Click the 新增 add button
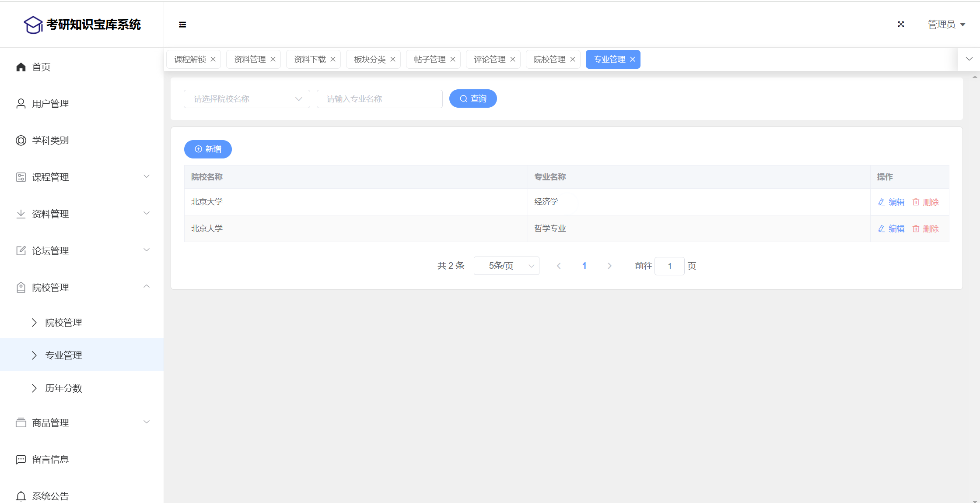980x503 pixels. [x=208, y=149]
